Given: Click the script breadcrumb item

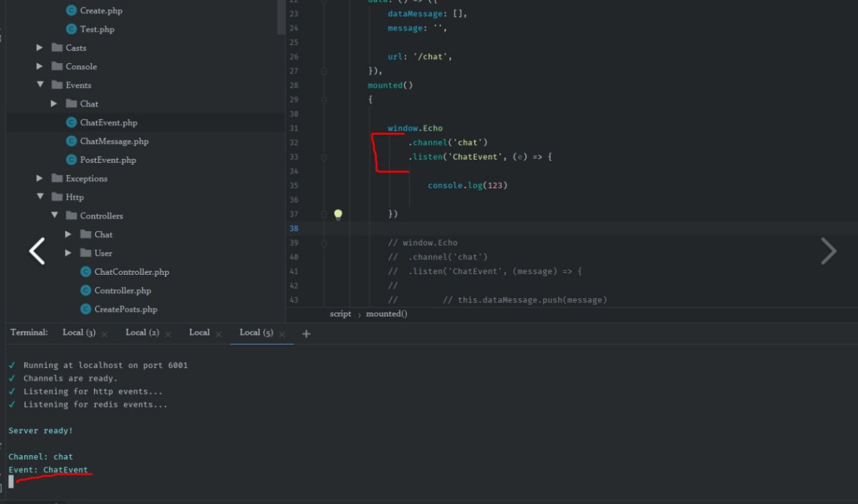Looking at the screenshot, I should [x=340, y=314].
